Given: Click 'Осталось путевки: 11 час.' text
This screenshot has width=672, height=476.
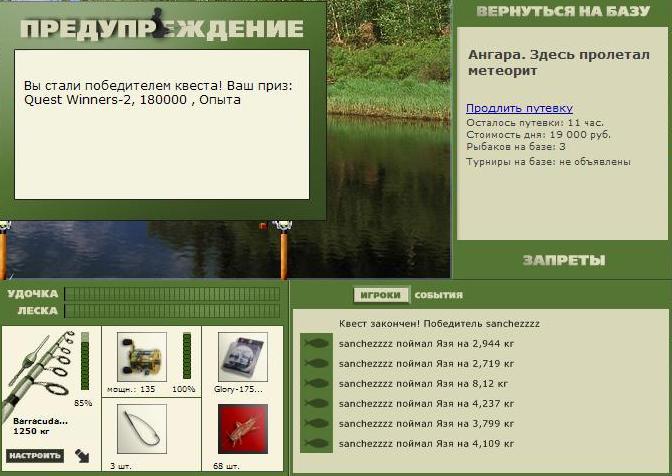Looking at the screenshot, I should coord(534,123).
